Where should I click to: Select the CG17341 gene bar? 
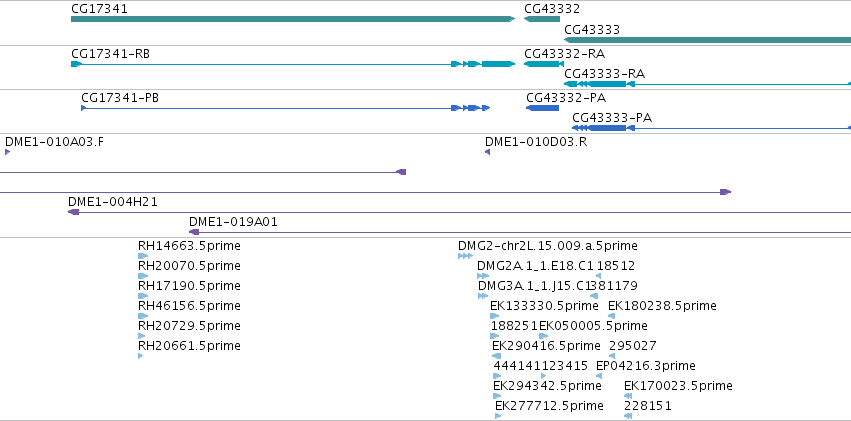pyautogui.click(x=293, y=19)
